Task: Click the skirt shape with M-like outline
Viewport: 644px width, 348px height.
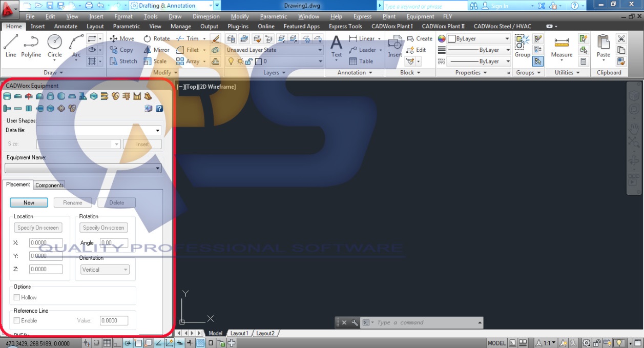Action: (137, 96)
